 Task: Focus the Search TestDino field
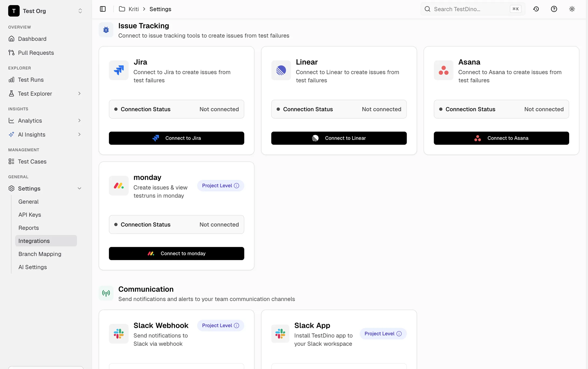472,9
